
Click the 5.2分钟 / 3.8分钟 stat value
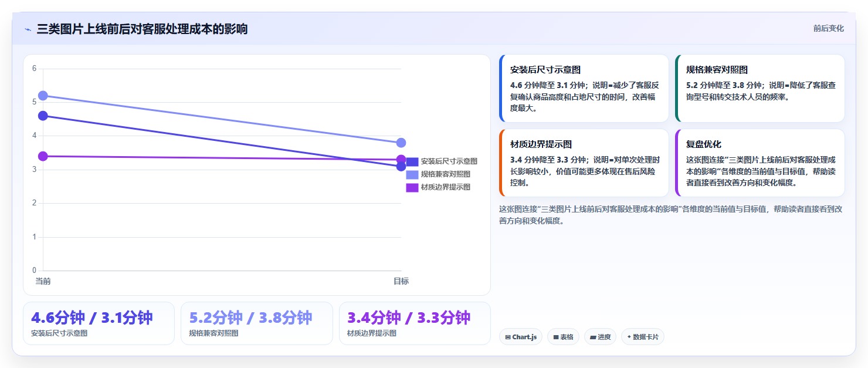click(250, 318)
